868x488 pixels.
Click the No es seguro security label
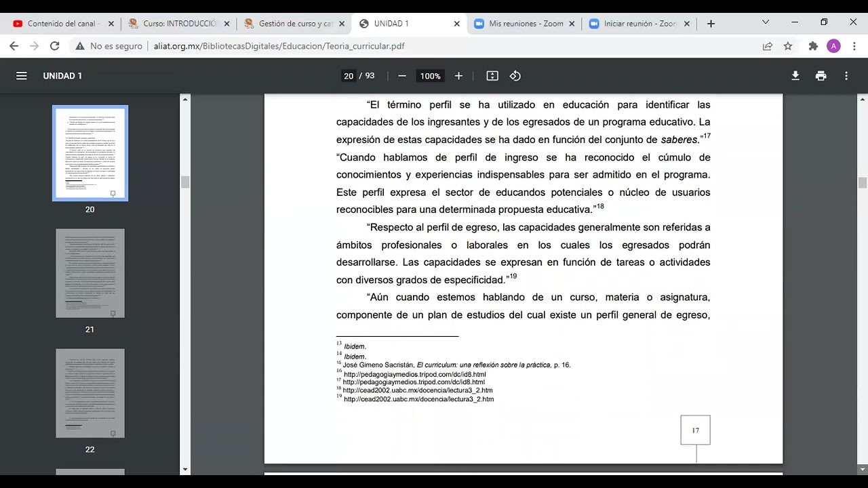108,46
